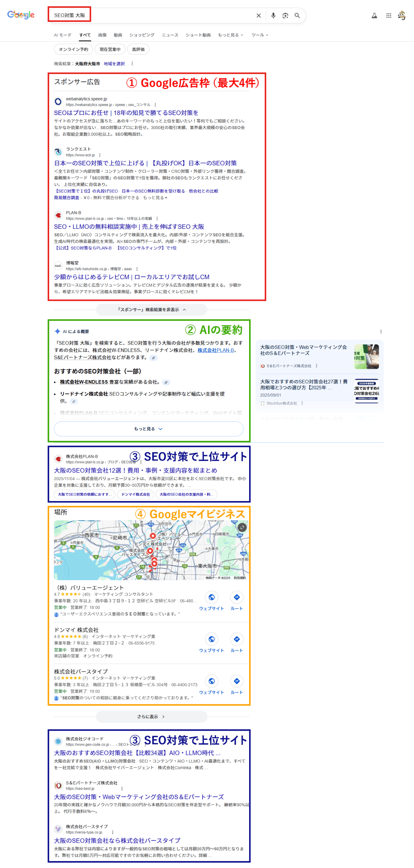414x868 pixels.
Task: Open the Google apps grid
Action: (x=389, y=16)
